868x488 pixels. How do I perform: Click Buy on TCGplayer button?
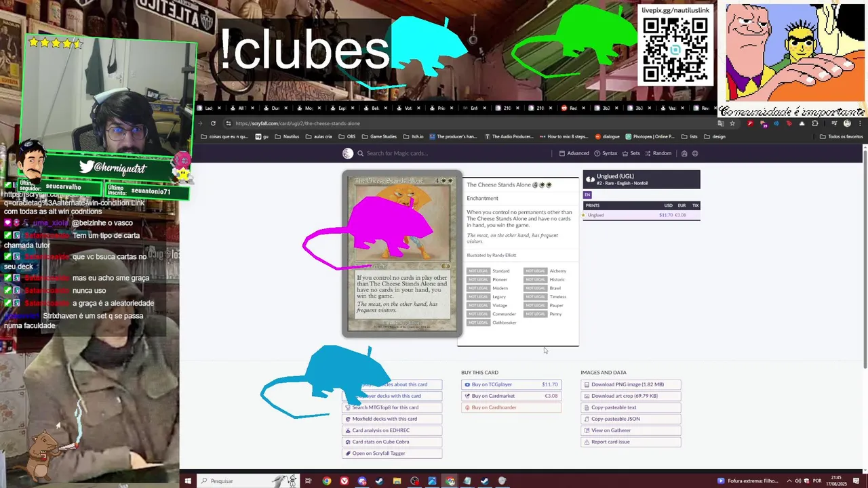pos(511,384)
